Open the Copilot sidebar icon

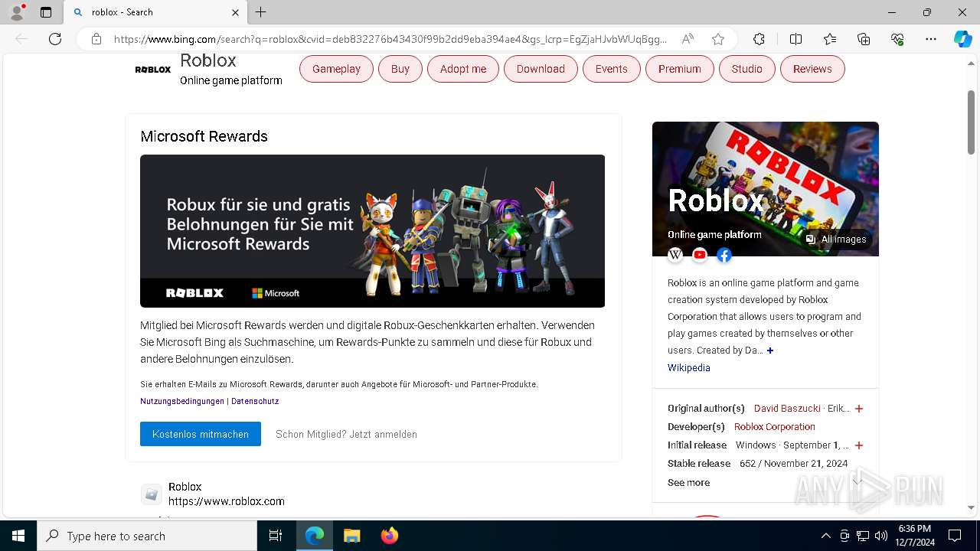[x=962, y=39]
